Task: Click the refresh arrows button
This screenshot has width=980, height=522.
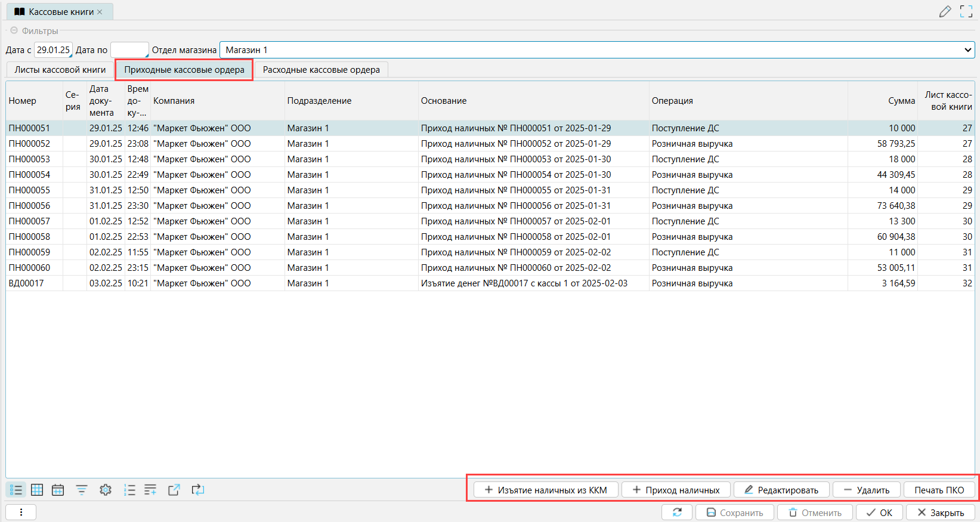Action: pyautogui.click(x=677, y=512)
